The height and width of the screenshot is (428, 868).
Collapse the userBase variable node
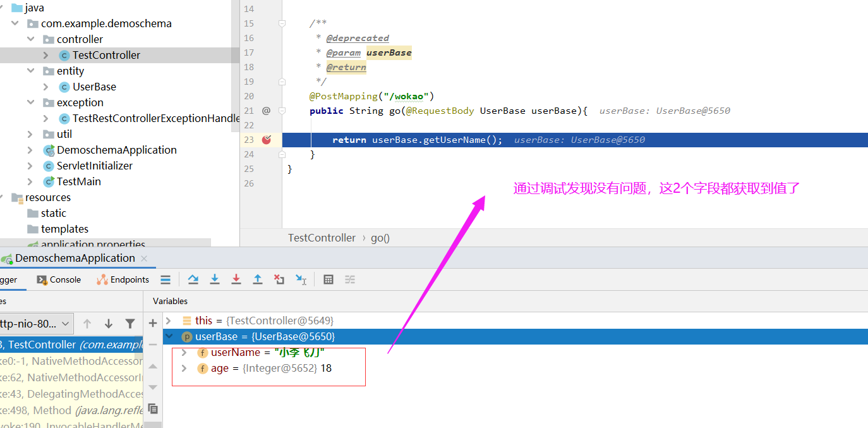point(168,336)
